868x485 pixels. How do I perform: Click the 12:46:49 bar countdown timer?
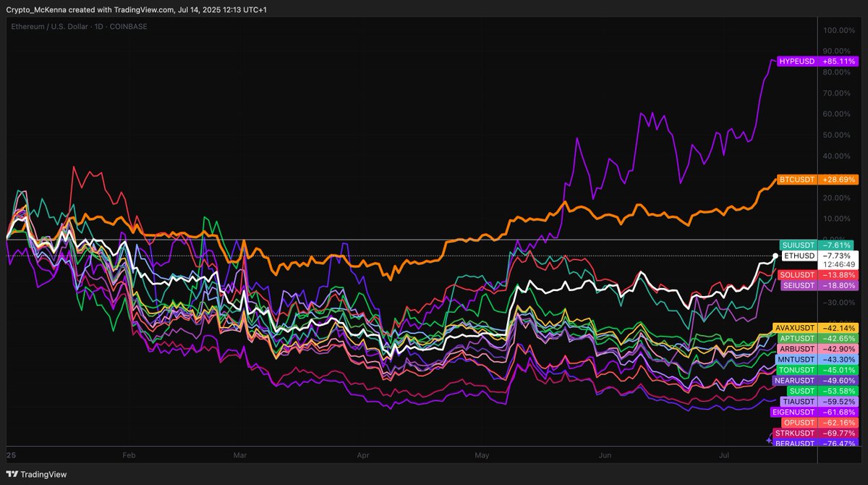[x=838, y=265]
